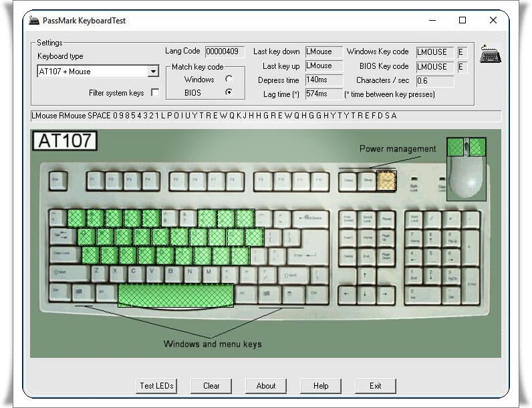Screen dimensions: 532x408
Task: Click the Test LEDs button
Action: (156, 386)
